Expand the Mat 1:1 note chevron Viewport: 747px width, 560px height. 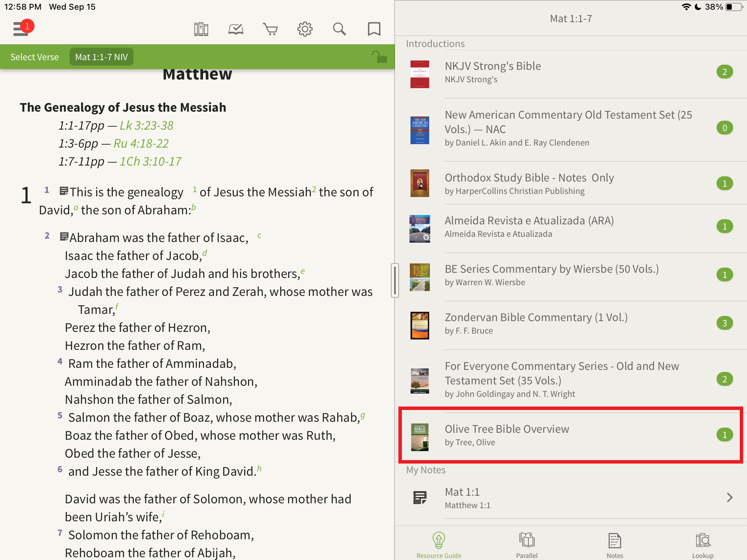pyautogui.click(x=729, y=497)
